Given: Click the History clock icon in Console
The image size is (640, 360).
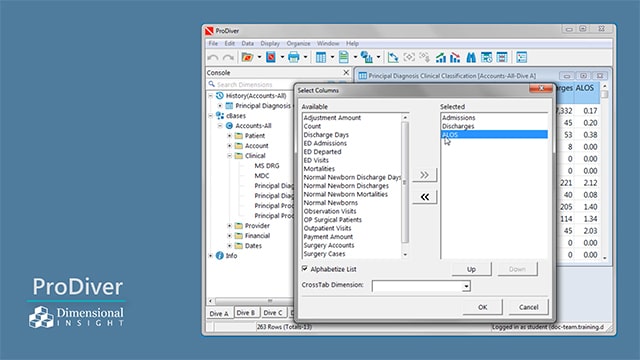Looking at the screenshot, I should click(220, 96).
